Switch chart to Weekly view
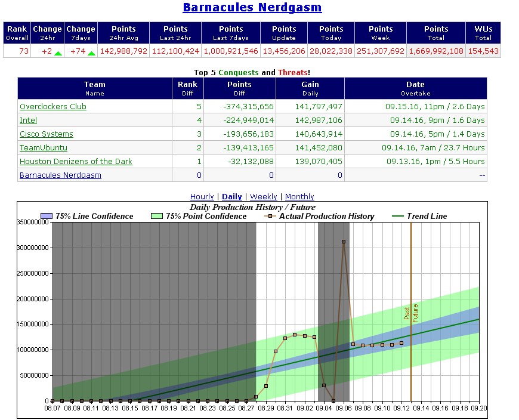The width and height of the screenshot is (519, 420). [x=264, y=197]
